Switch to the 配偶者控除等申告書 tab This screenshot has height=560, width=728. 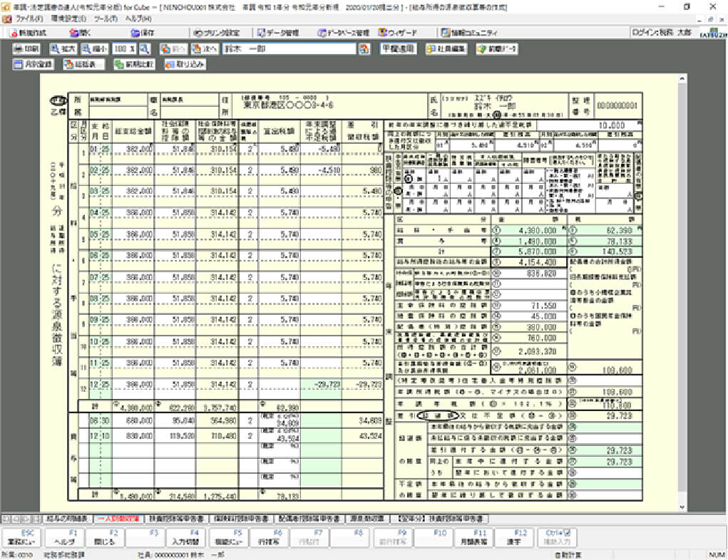[309, 519]
